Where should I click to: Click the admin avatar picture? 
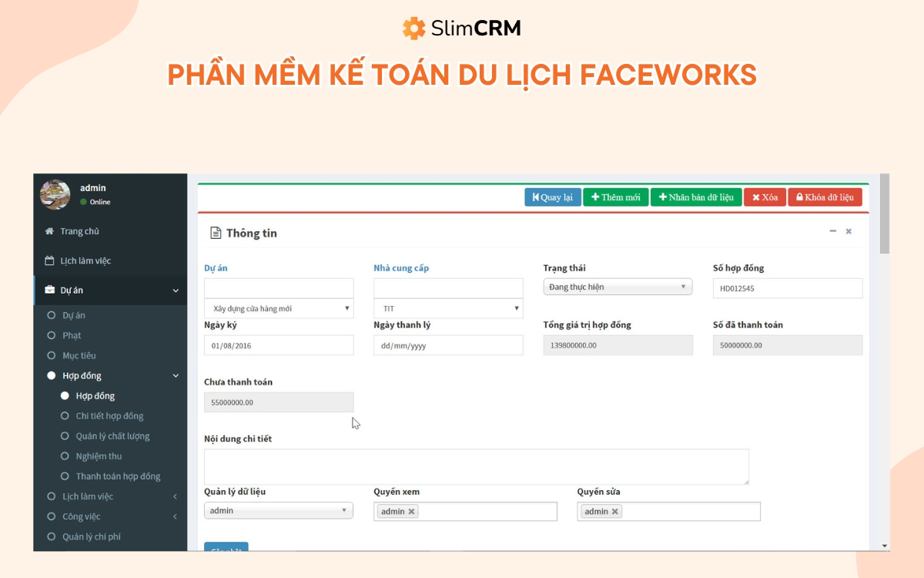[55, 194]
